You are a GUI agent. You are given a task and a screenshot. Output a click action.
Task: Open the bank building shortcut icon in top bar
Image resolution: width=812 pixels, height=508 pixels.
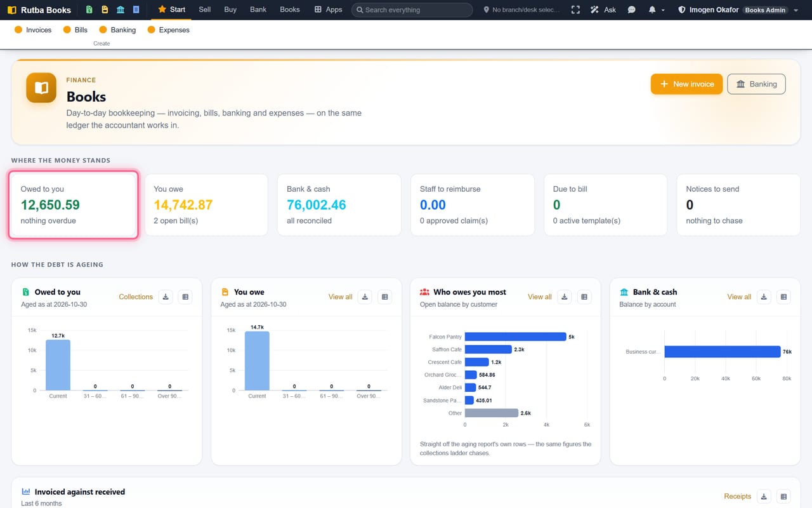point(121,10)
